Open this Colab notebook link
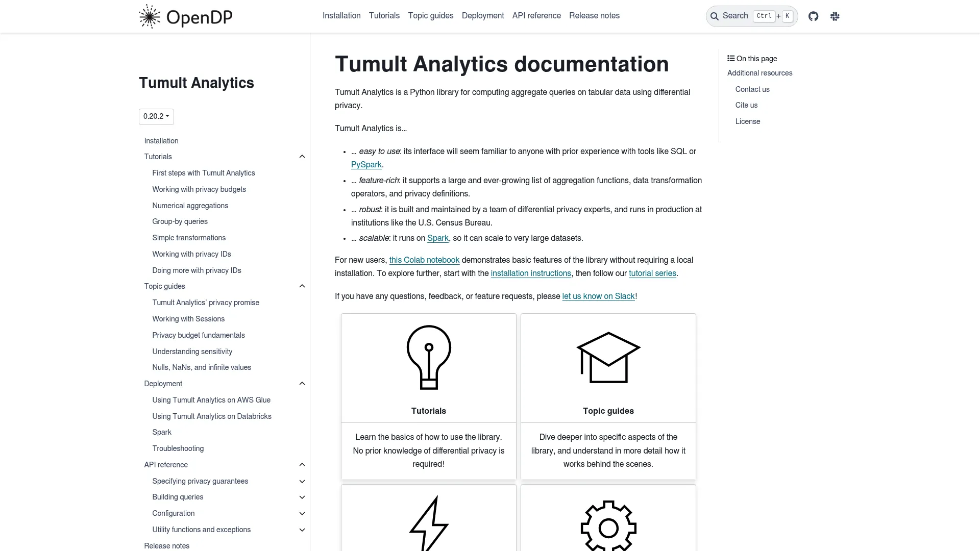980x551 pixels. click(424, 260)
